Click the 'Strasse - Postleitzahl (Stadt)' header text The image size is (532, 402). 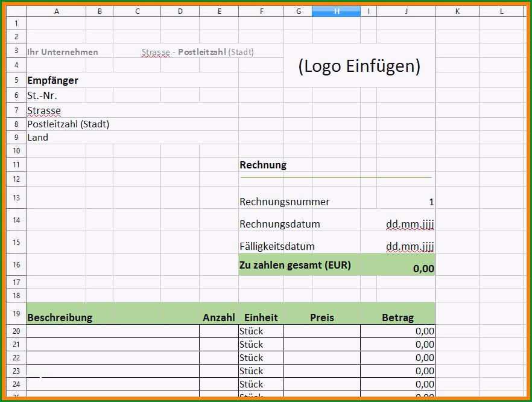[x=197, y=52]
